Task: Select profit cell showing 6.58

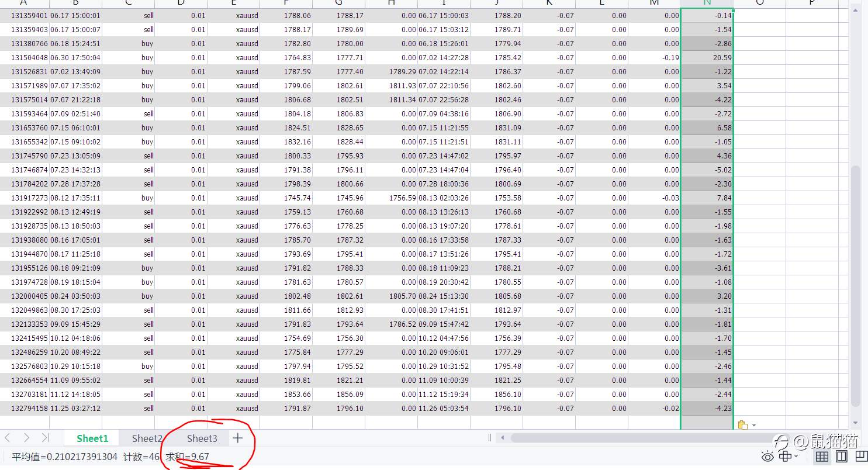Action: coord(707,128)
